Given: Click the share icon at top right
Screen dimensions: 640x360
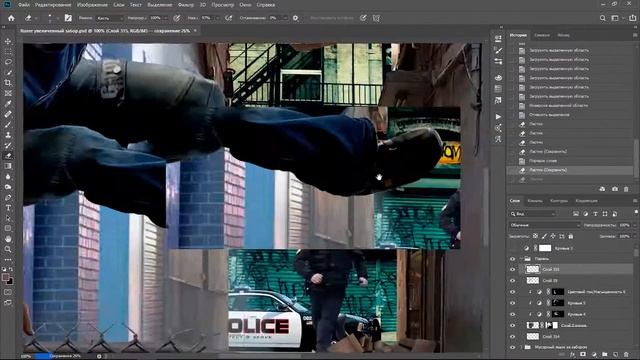Looking at the screenshot, I should 633,18.
